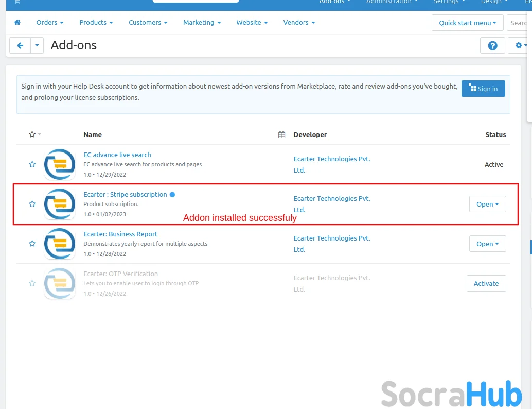
Task: Click 'Product subscription.' description text
Action: (x=111, y=204)
